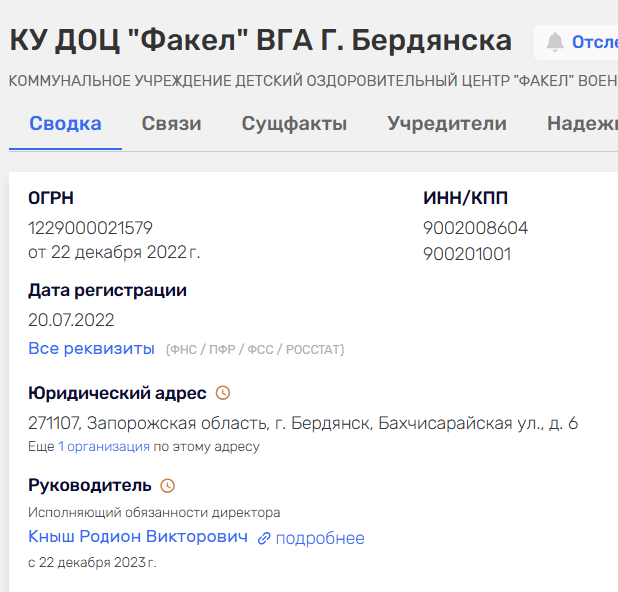618x592 pixels.
Task: Click the Отслеживать button
Action: pyautogui.click(x=576, y=42)
